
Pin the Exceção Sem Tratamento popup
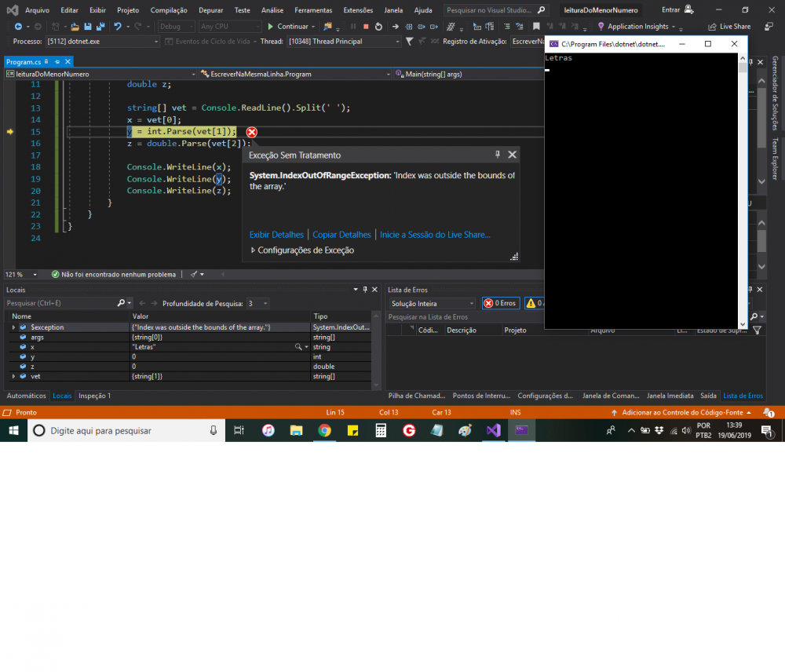497,155
